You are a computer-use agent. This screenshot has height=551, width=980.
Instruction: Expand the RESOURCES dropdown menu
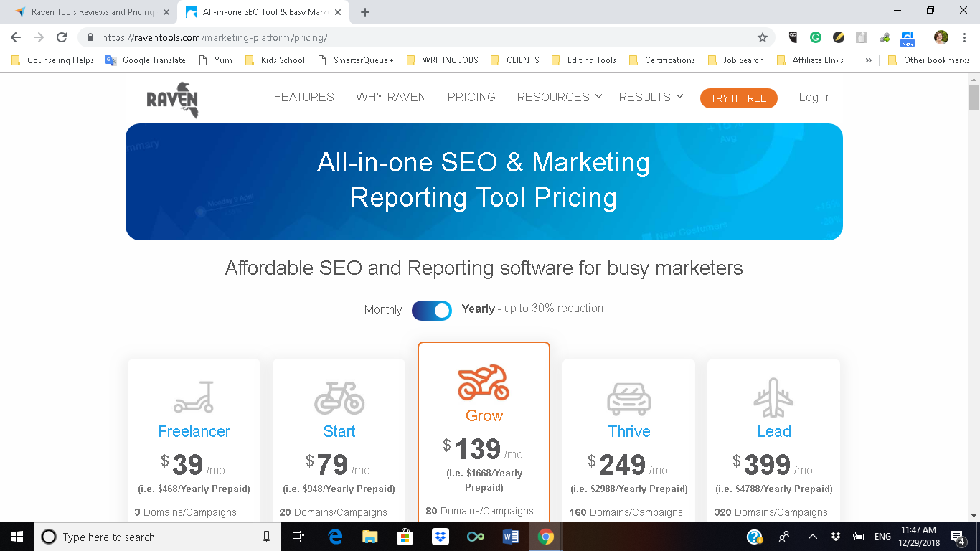(560, 97)
